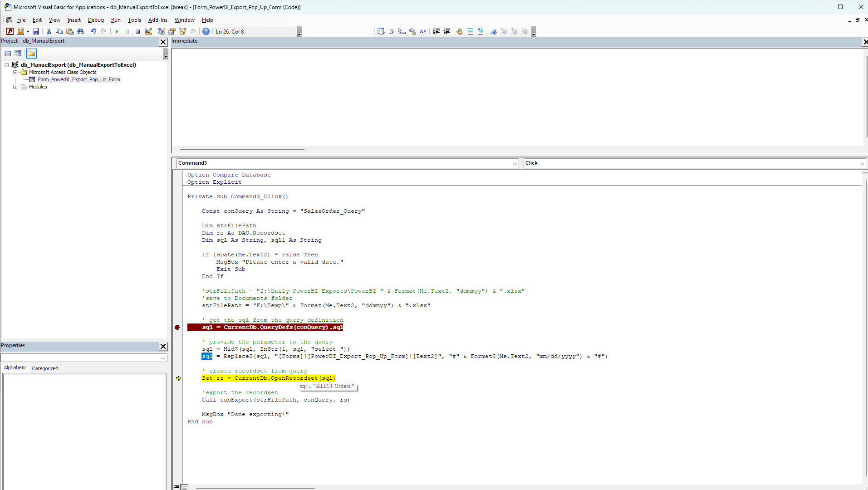Click inside the Immediate window text area
The width and height of the screenshot is (868, 490).
click(x=517, y=96)
